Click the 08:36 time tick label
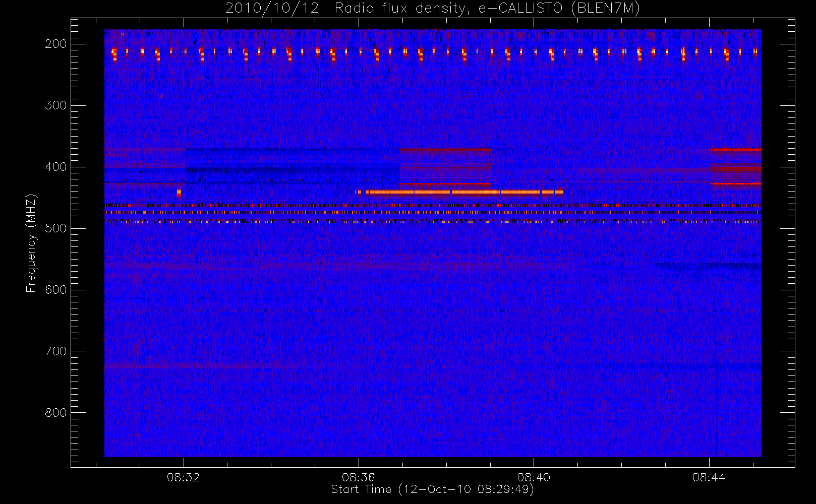The width and height of the screenshot is (816, 504). click(x=359, y=477)
